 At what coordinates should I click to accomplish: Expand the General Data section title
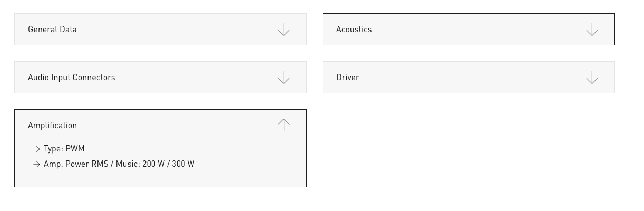pyautogui.click(x=52, y=30)
